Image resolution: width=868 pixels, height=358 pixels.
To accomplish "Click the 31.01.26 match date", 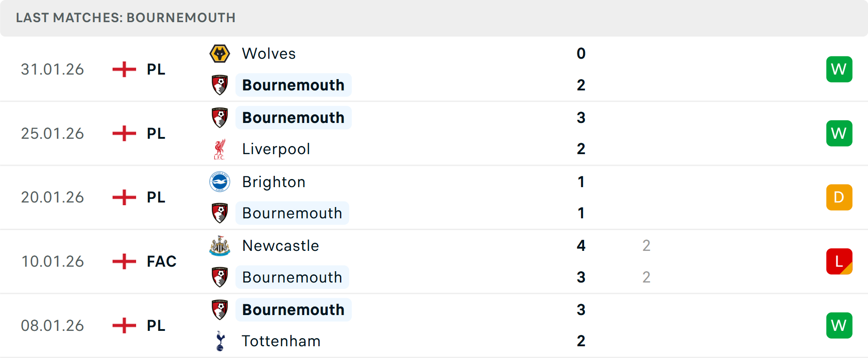I will 52,69.
